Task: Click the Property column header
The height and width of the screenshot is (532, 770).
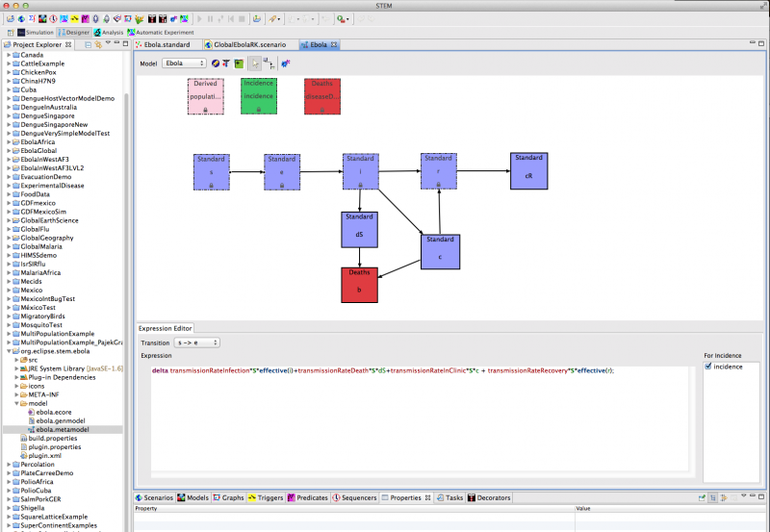Action: point(353,509)
